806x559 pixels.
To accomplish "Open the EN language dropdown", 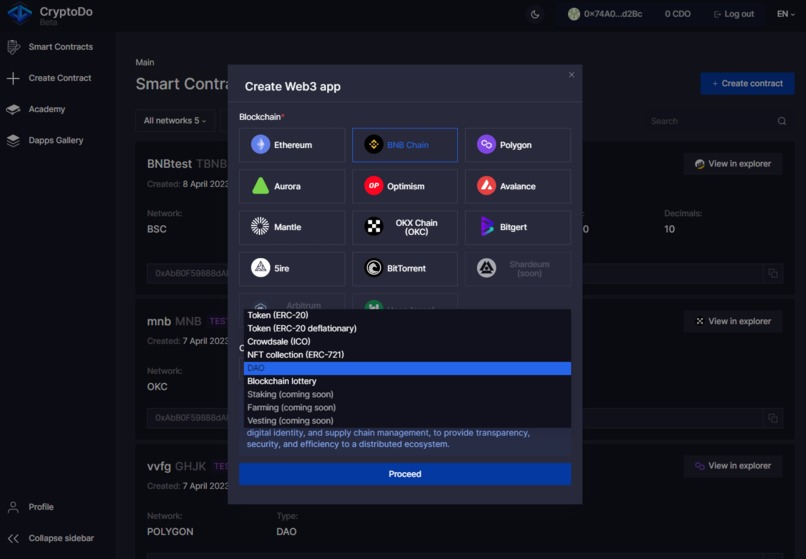I will (785, 14).
